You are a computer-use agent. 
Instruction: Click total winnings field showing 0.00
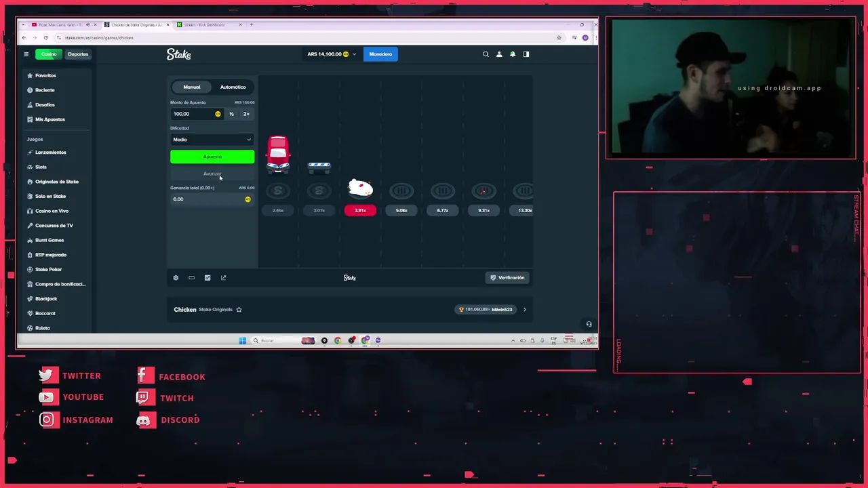pyautogui.click(x=212, y=199)
